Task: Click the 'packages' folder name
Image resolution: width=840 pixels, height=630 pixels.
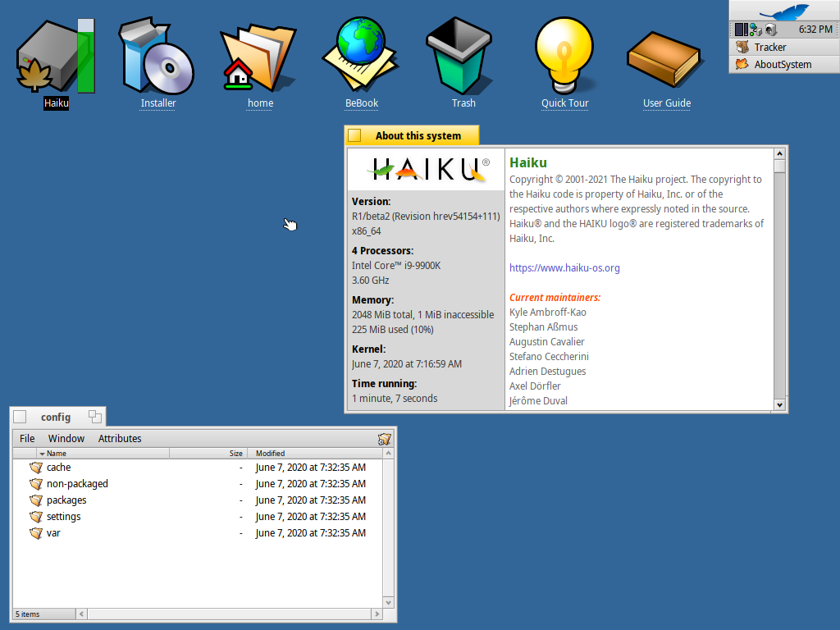Action: tap(66, 500)
